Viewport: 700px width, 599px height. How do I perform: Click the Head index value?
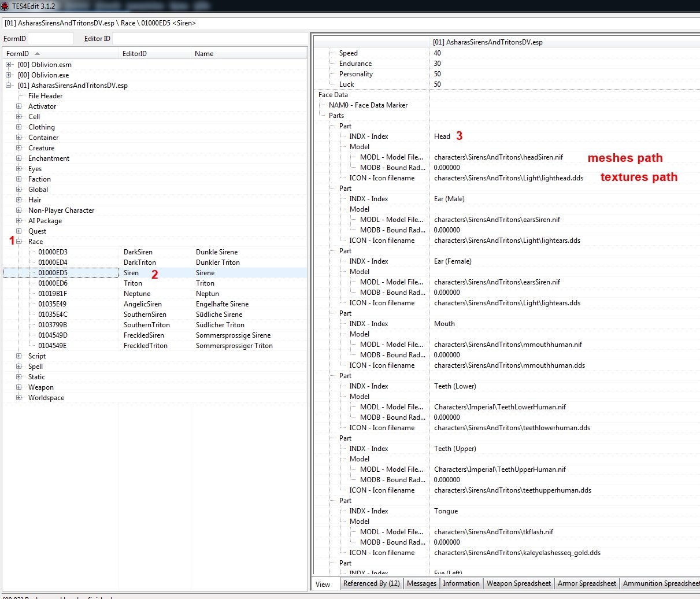(x=442, y=136)
